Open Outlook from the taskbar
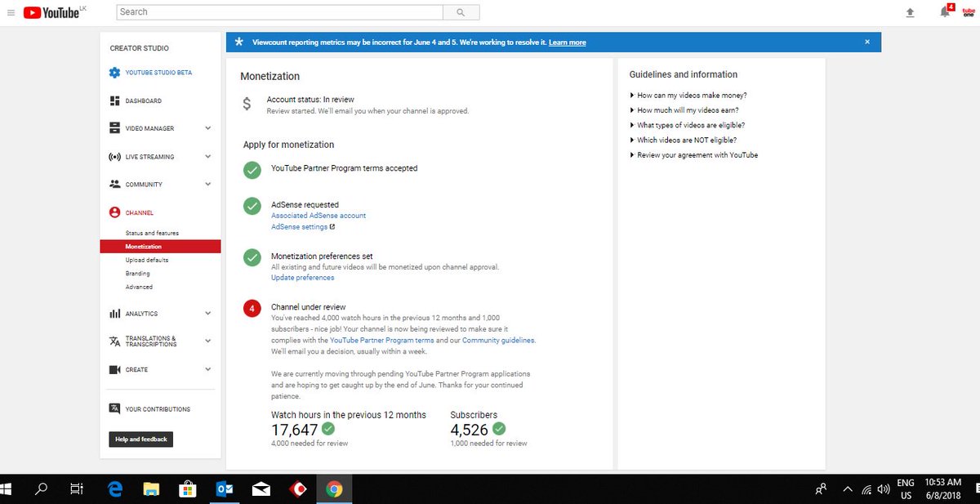Viewport: 980px width, 504px height. click(225, 488)
